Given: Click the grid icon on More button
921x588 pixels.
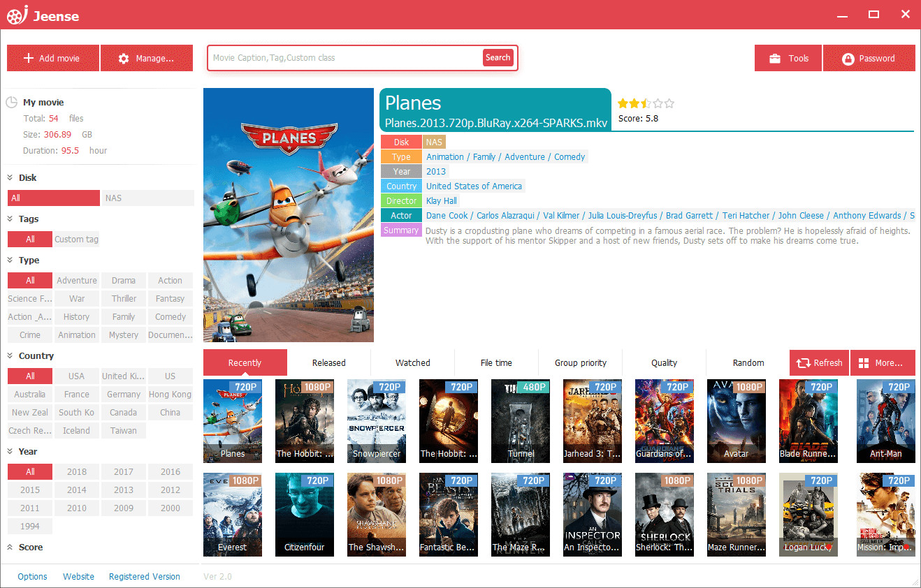Looking at the screenshot, I should point(864,363).
